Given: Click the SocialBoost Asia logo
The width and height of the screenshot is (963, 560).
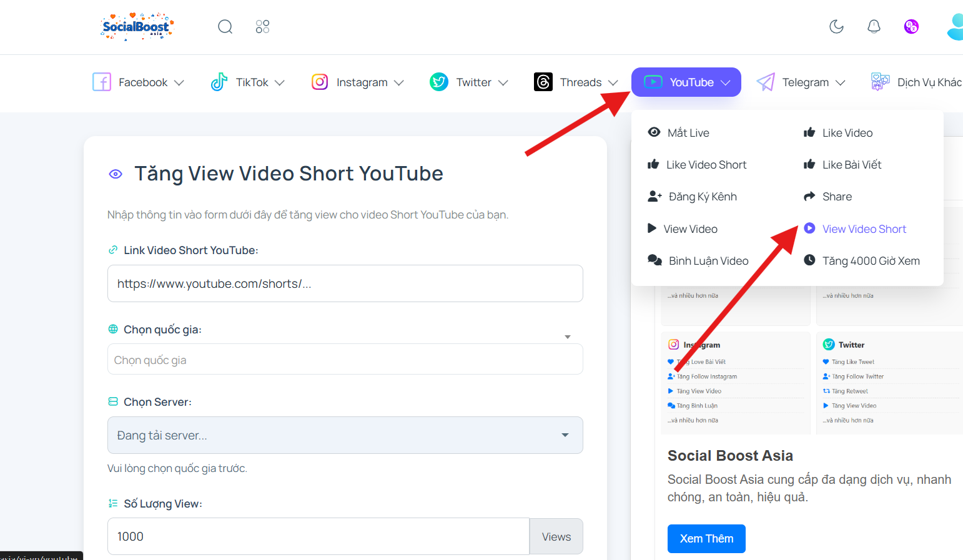Looking at the screenshot, I should point(137,26).
